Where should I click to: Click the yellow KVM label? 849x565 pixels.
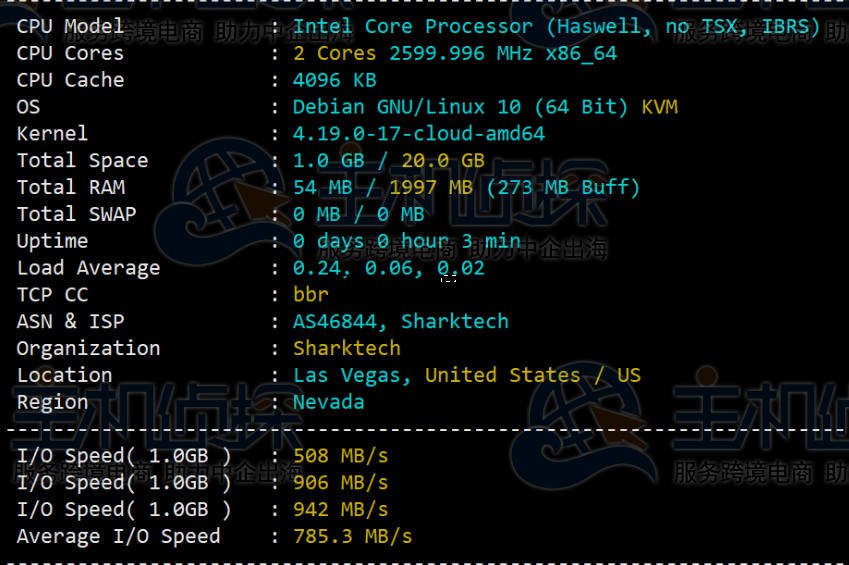point(660,107)
